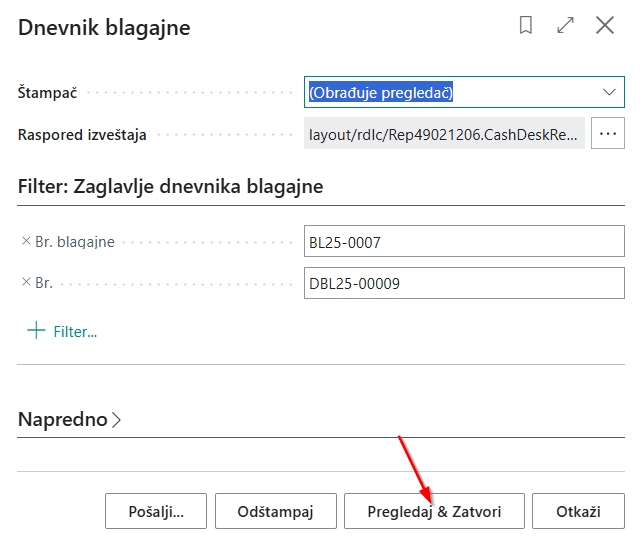Click the Odštampaj button

point(276,511)
